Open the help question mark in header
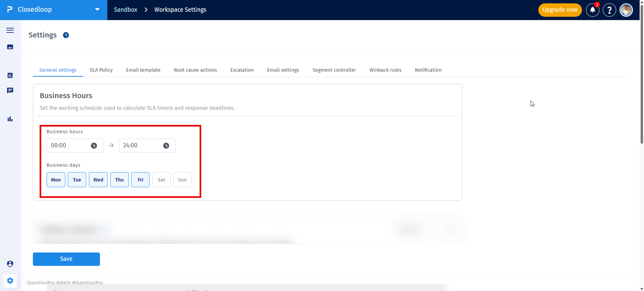 point(609,10)
